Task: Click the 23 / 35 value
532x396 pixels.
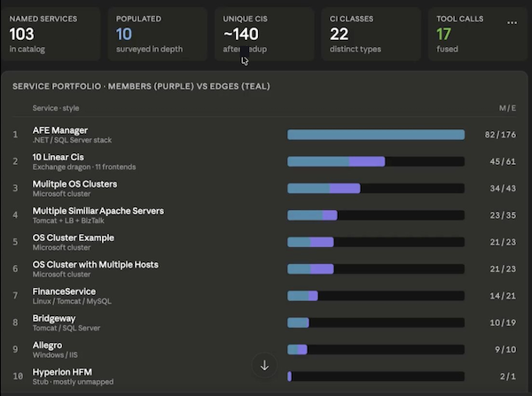Action: 503,215
